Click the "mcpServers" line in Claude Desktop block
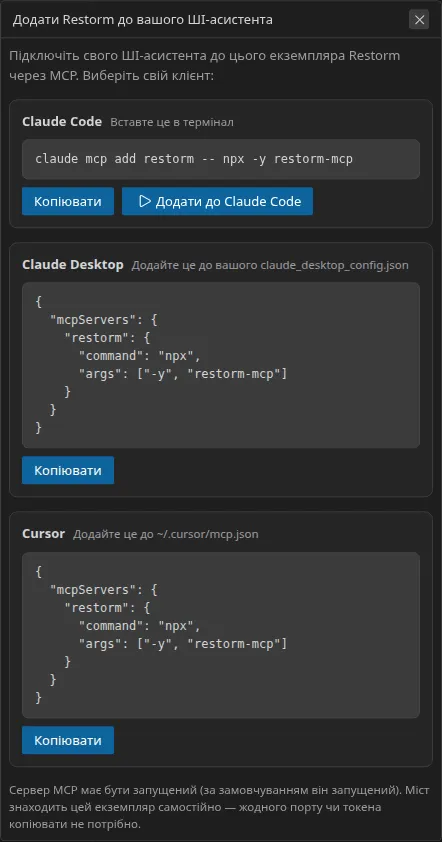442x842 pixels. coord(103,320)
